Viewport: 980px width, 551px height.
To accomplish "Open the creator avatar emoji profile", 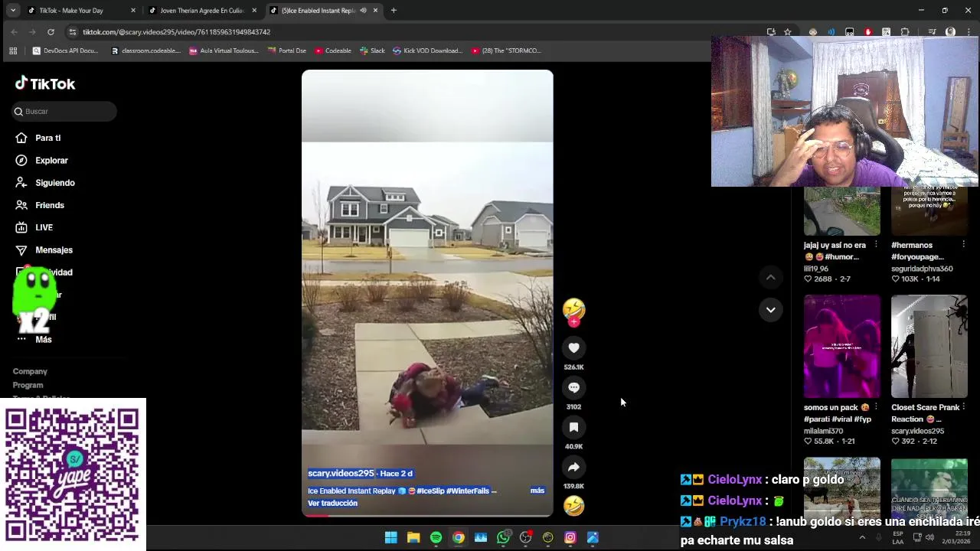I will (x=573, y=308).
